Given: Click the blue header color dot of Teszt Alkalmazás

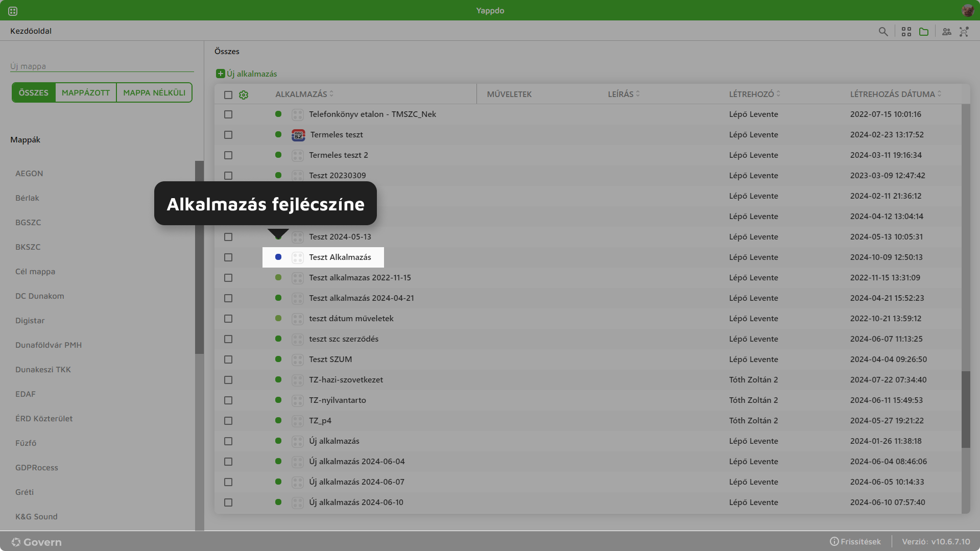Looking at the screenshot, I should (x=278, y=257).
